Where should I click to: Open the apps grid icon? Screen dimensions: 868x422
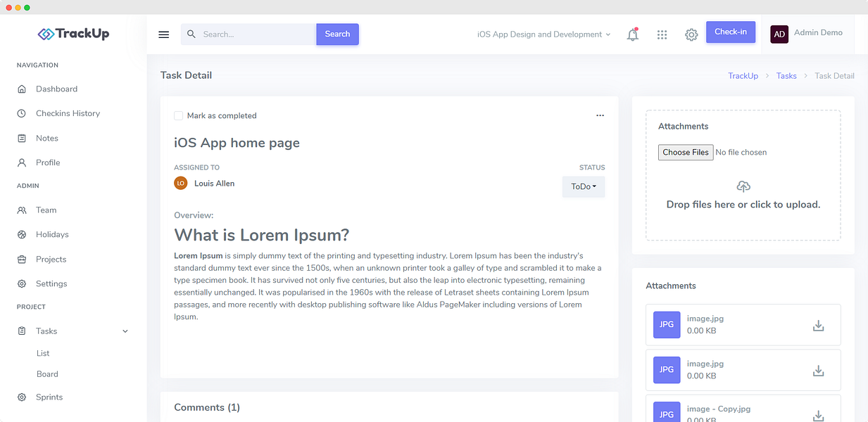point(662,34)
